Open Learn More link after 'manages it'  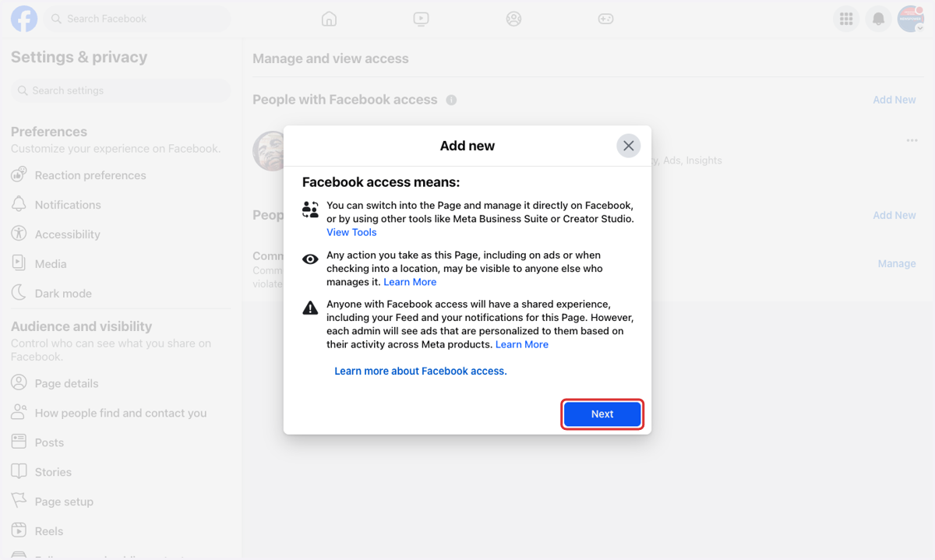pos(410,282)
